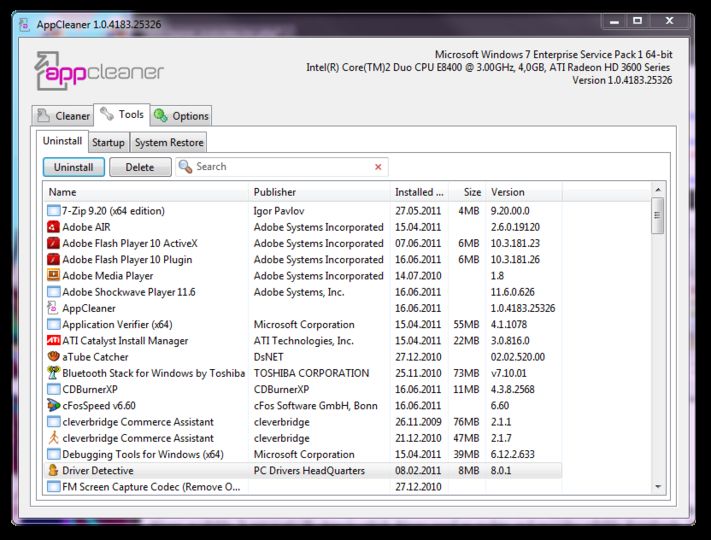Click Adobe Shockwave Player 11.6 icon
This screenshot has height=540, width=711.
[54, 292]
